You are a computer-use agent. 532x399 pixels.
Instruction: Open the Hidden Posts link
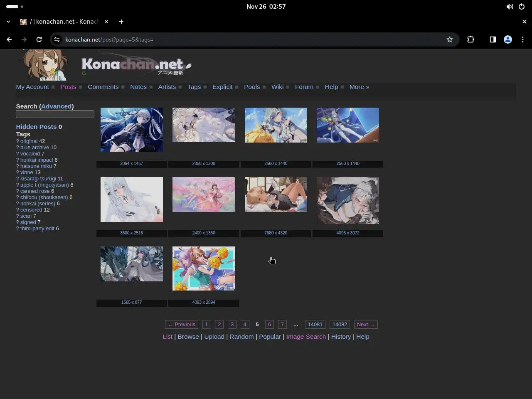click(x=36, y=127)
